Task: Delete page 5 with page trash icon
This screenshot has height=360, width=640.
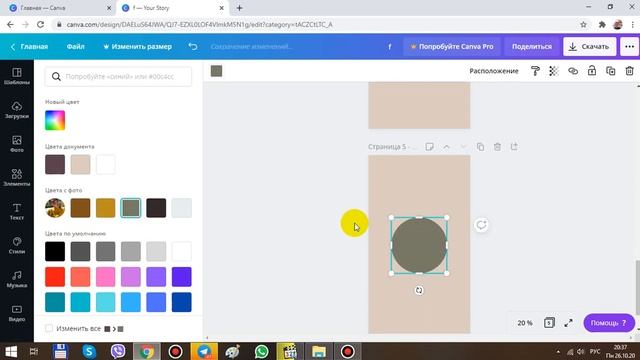Action: [497, 147]
